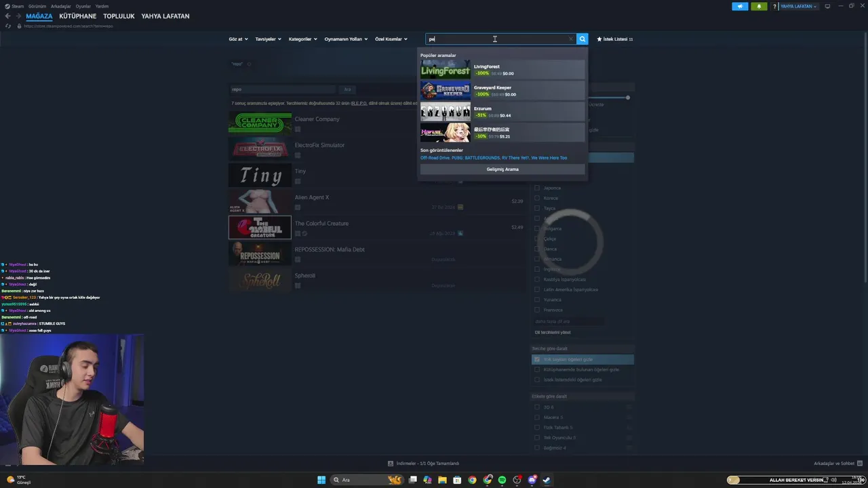Remove the "repo" search tag
The image size is (868, 488).
[x=249, y=64]
